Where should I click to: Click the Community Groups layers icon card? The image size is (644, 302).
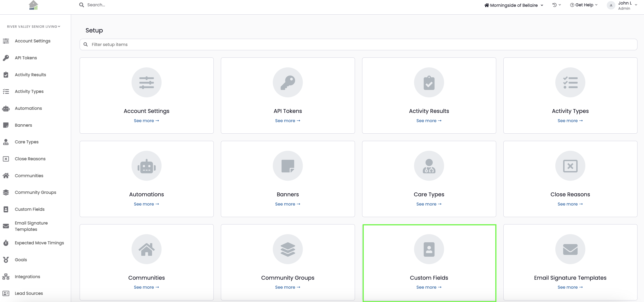coord(288,262)
